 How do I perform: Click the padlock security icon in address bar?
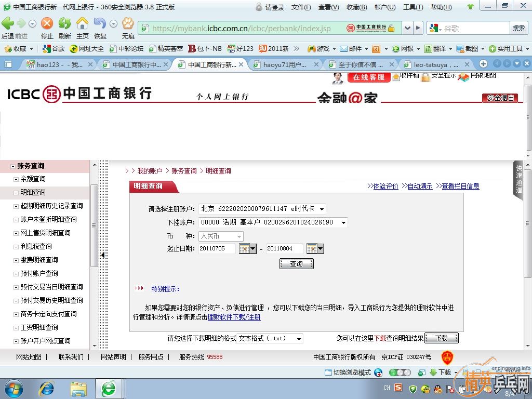pos(391,28)
